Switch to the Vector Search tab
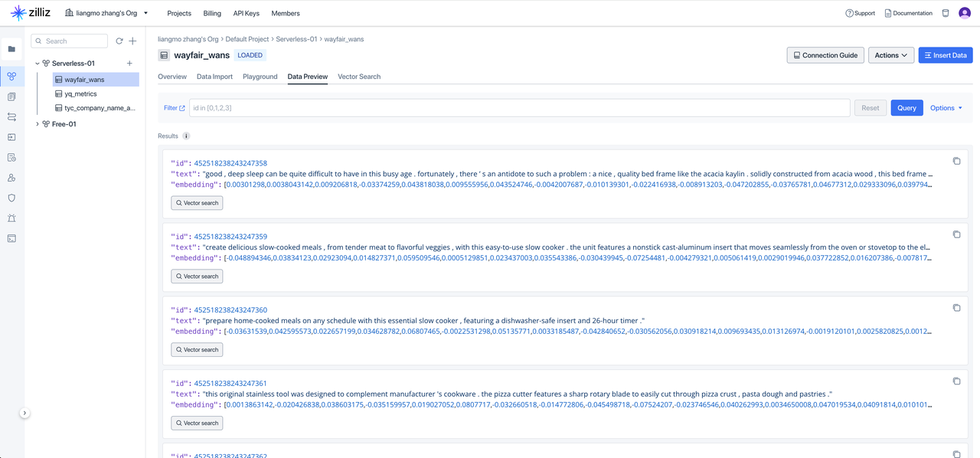 click(x=358, y=77)
